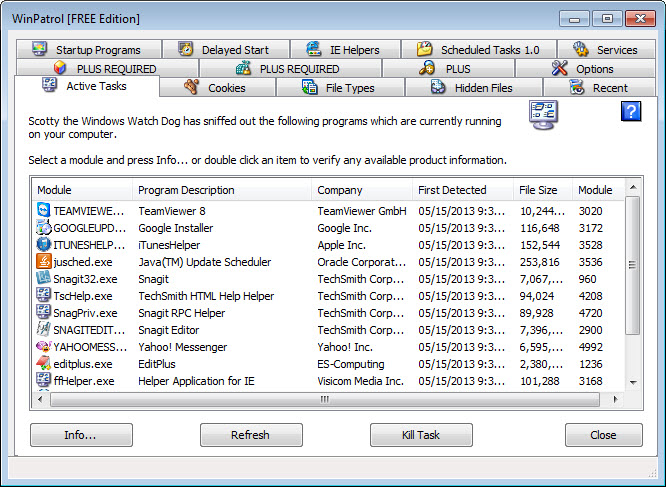The image size is (666, 487).
Task: Open the IE Helpers tab
Action: coord(346,49)
